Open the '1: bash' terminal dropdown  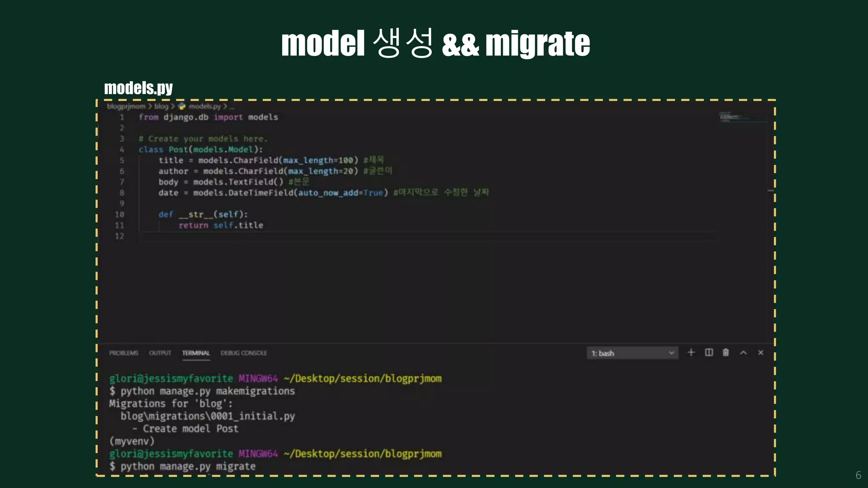click(632, 353)
